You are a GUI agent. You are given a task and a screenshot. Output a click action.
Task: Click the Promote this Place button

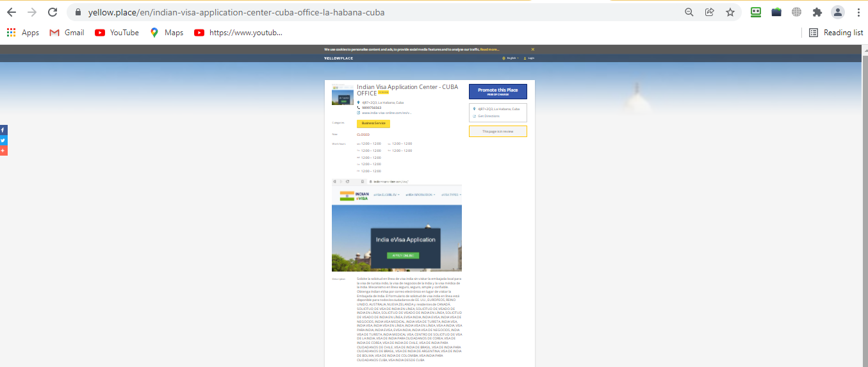(x=498, y=92)
